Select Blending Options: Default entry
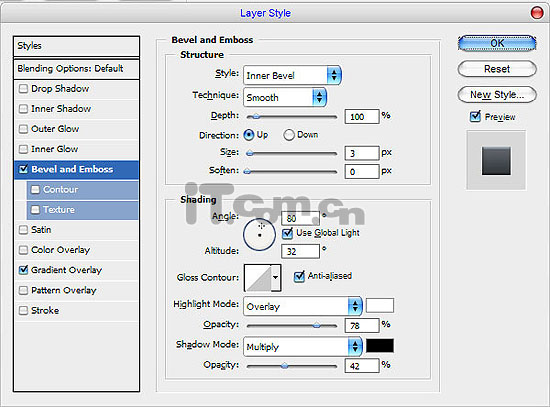The width and height of the screenshot is (550, 407). point(76,68)
